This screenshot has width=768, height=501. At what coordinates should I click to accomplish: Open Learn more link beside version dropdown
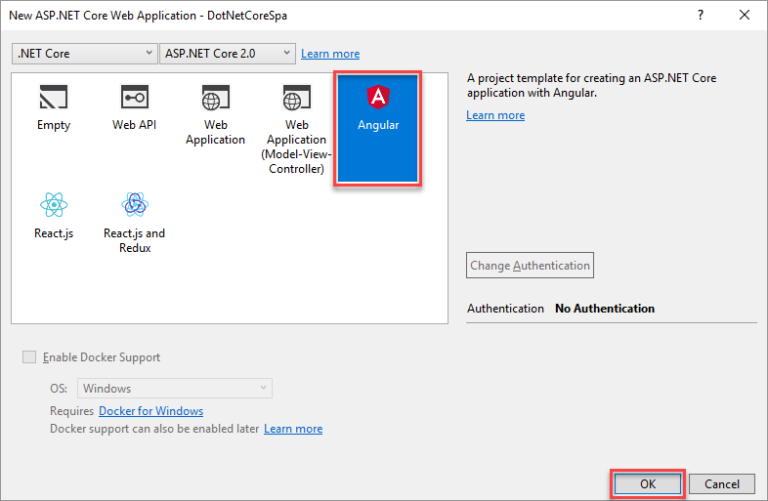(330, 54)
